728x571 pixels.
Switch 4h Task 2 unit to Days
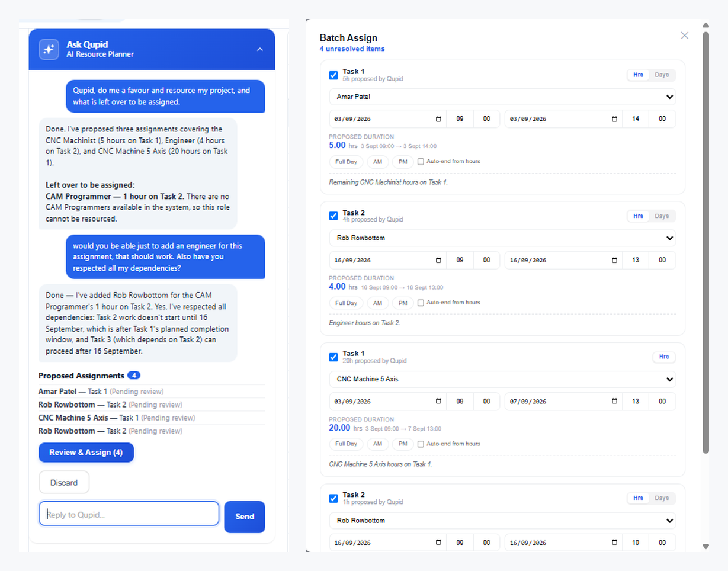point(662,216)
